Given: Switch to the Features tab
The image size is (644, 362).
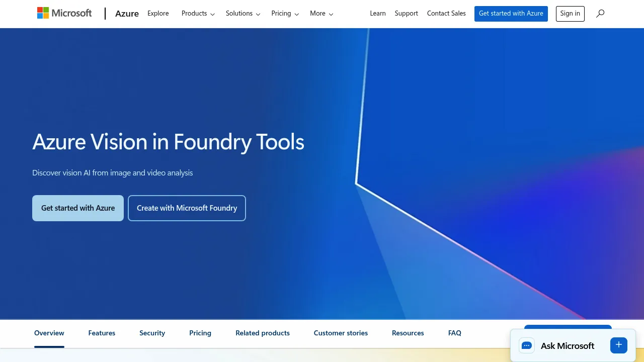Looking at the screenshot, I should (x=102, y=333).
